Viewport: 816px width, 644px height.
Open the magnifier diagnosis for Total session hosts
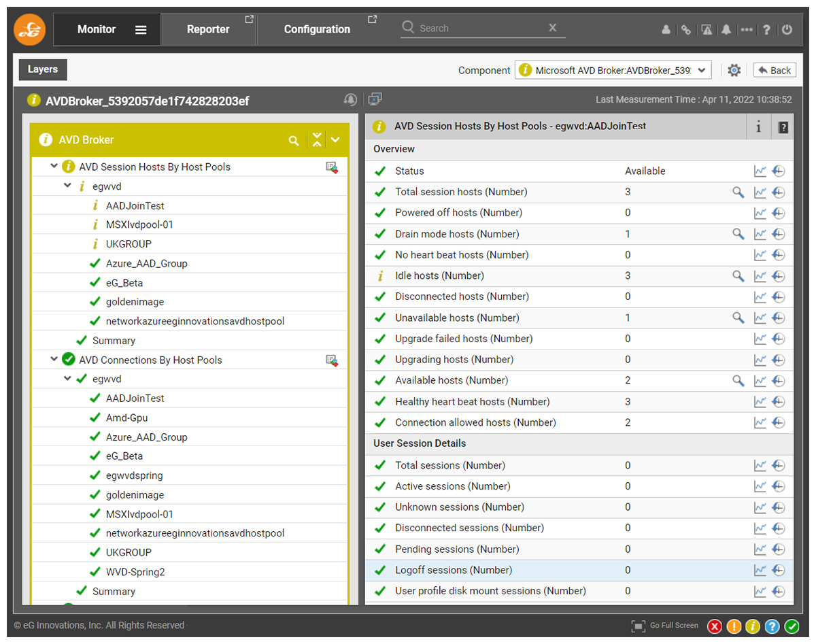[738, 192]
